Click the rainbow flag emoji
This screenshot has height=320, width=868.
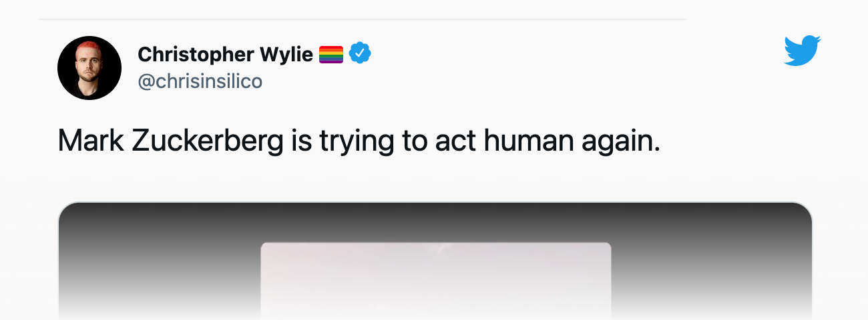(331, 54)
